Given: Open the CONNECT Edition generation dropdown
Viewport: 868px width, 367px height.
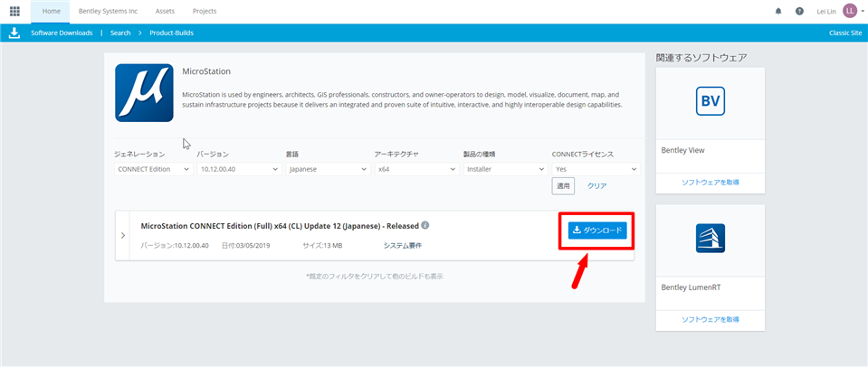Looking at the screenshot, I should 154,169.
